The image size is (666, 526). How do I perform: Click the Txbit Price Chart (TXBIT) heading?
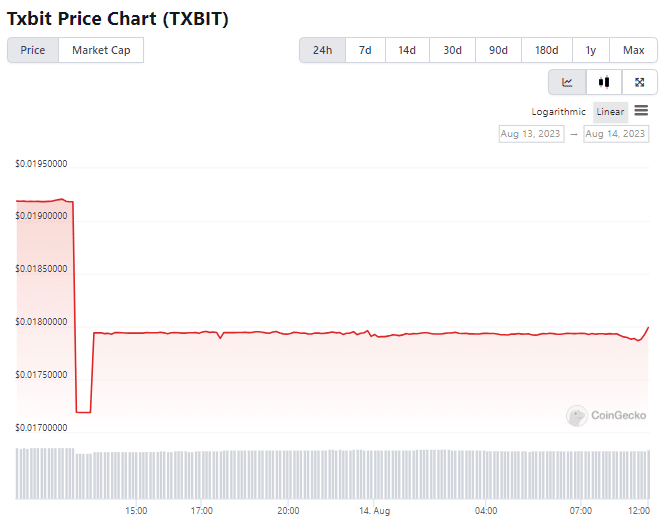[x=118, y=19]
